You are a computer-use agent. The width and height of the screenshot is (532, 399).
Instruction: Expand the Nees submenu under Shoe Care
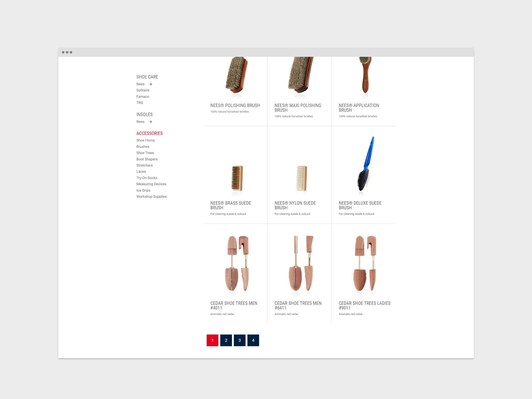151,84
